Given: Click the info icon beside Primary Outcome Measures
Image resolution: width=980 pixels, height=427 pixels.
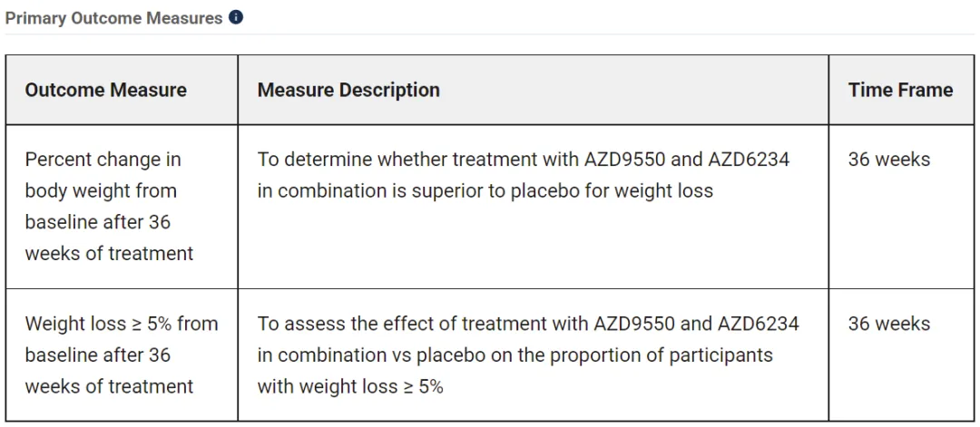Looking at the screenshot, I should [236, 17].
